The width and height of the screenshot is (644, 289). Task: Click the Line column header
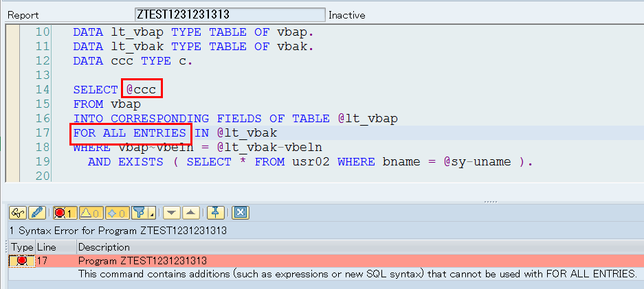point(56,247)
